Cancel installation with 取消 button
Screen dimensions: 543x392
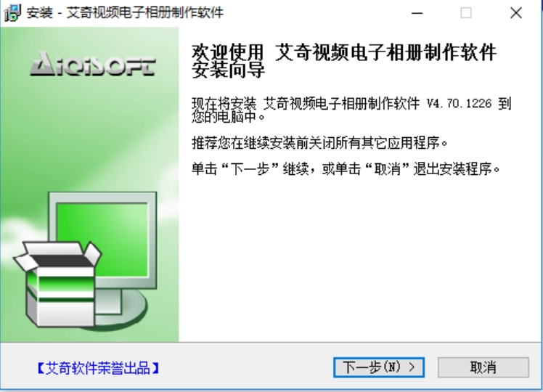pyautogui.click(x=483, y=367)
